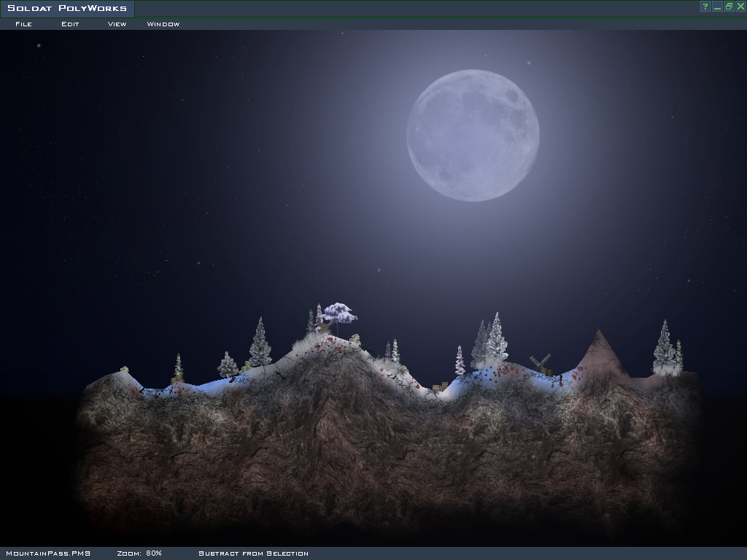
Task: Click the small pink-tinted pine tree
Action: point(460,360)
